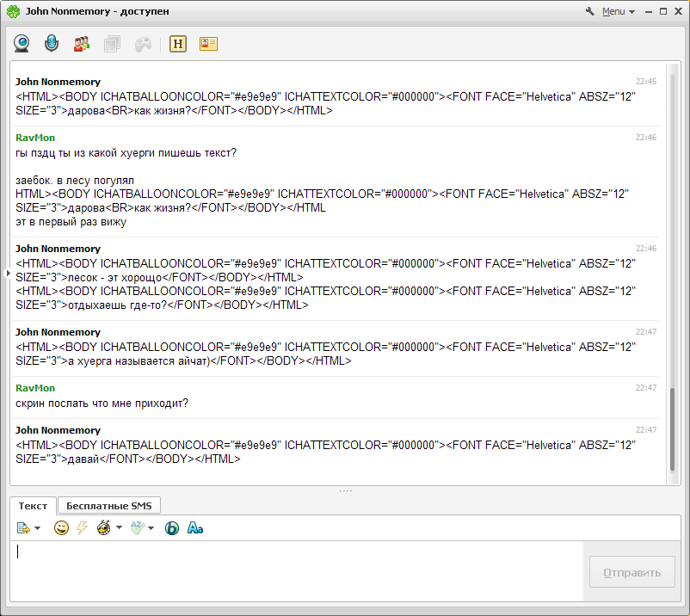Click line 'заебок. в лесу погулял'
This screenshot has height=616, width=690.
click(75, 181)
